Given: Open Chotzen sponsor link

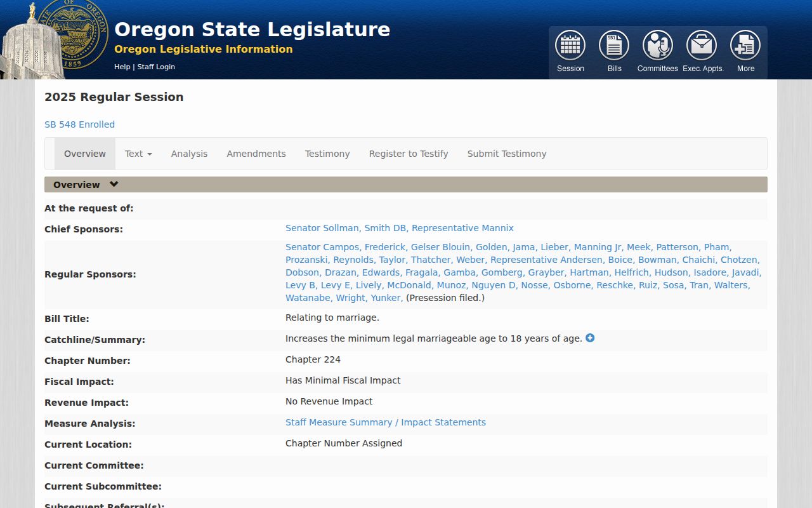Looking at the screenshot, I should click(x=740, y=260).
